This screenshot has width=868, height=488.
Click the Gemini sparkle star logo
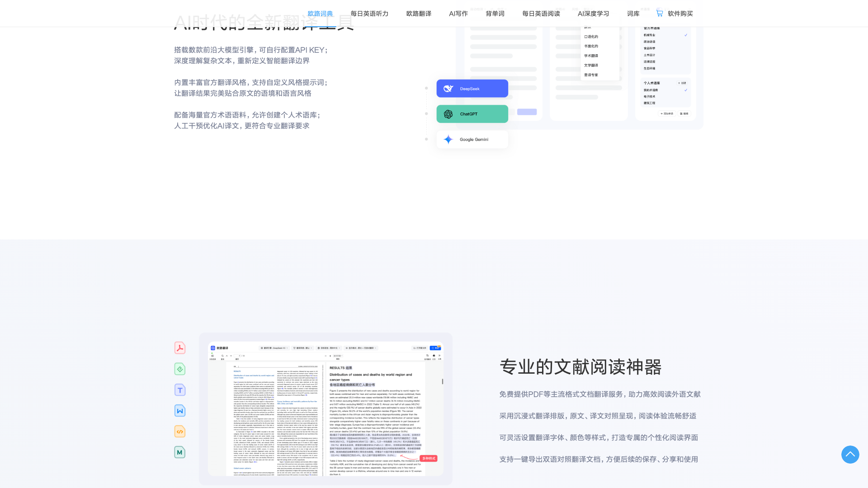pyautogui.click(x=448, y=139)
